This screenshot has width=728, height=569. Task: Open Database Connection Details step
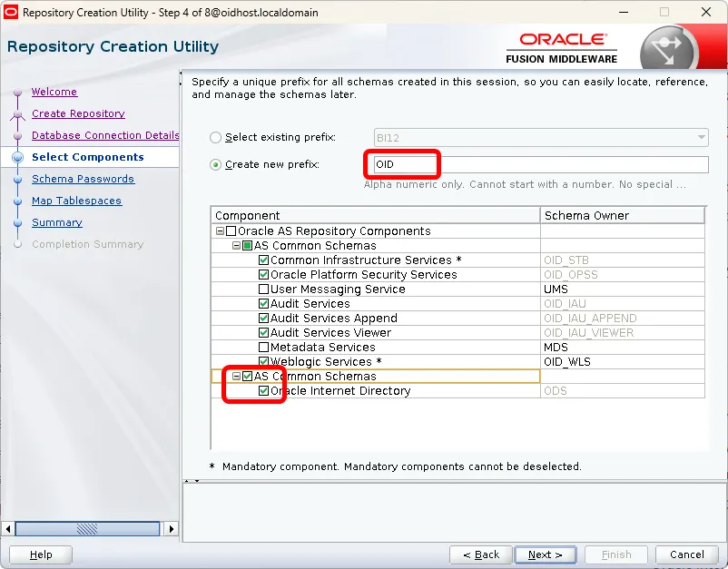point(105,135)
